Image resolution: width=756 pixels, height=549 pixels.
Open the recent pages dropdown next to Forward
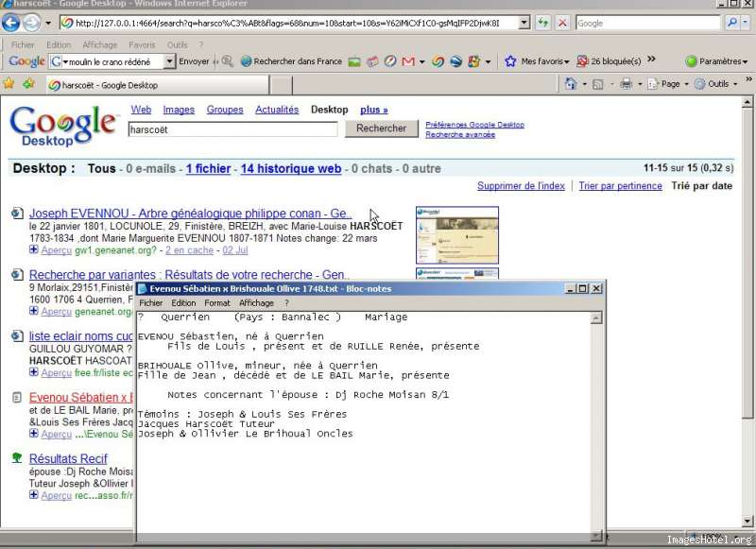click(48, 23)
